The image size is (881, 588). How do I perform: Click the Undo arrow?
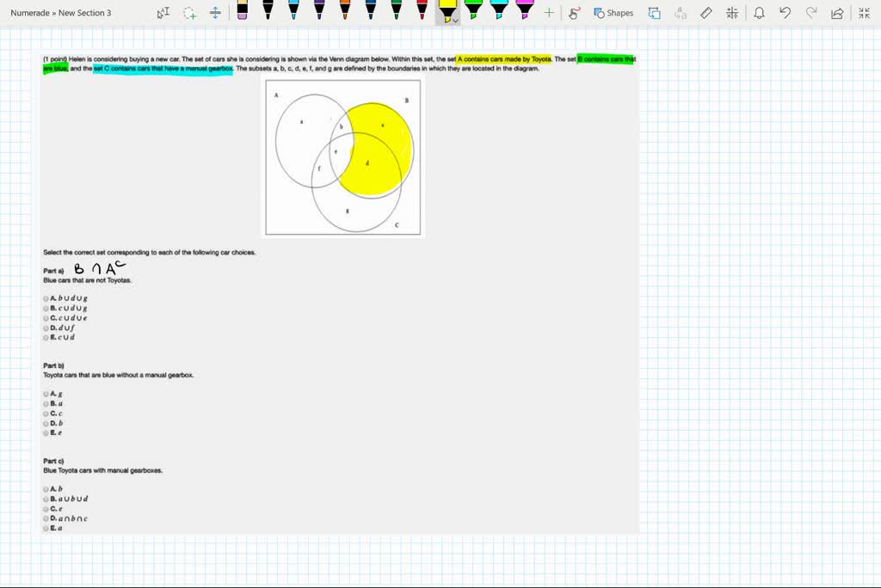point(785,13)
